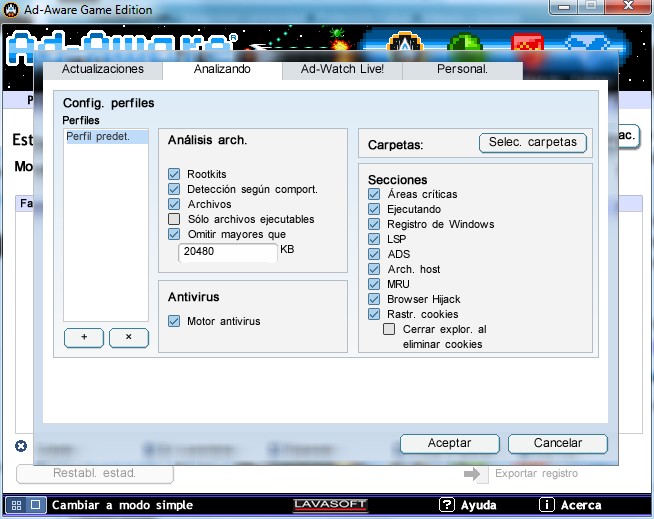654x519 pixels.
Task: Click the green globe header icon
Action: (x=465, y=44)
